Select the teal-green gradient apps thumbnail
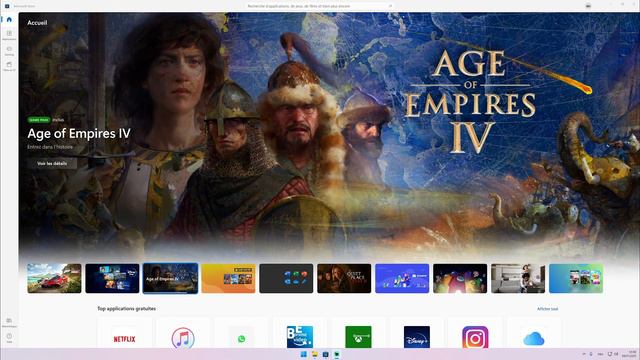Viewport: 640px width, 360px height. (576, 278)
